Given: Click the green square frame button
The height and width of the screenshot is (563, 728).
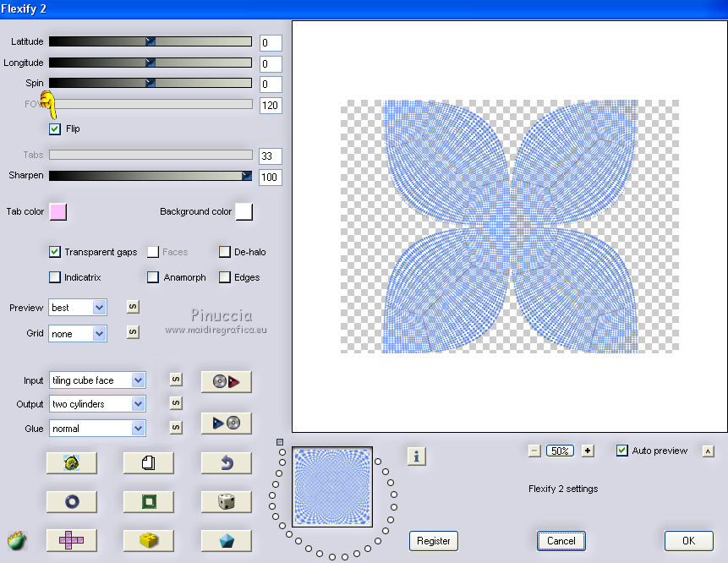Looking at the screenshot, I should point(149,501).
